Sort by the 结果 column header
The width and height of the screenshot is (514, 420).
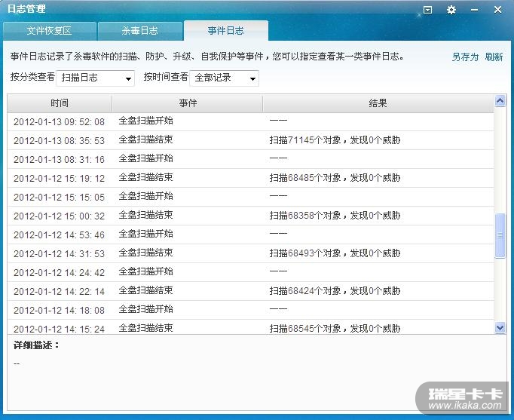coord(378,103)
